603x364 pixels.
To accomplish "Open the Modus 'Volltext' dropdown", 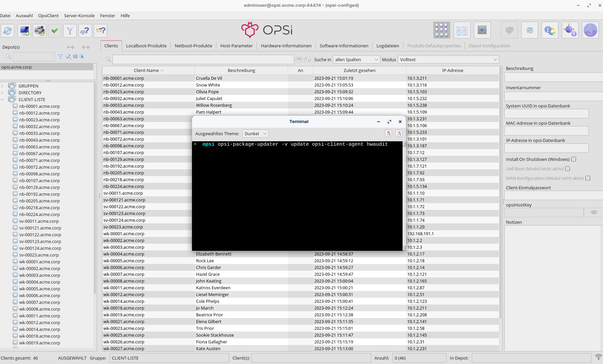I will pyautogui.click(x=449, y=59).
